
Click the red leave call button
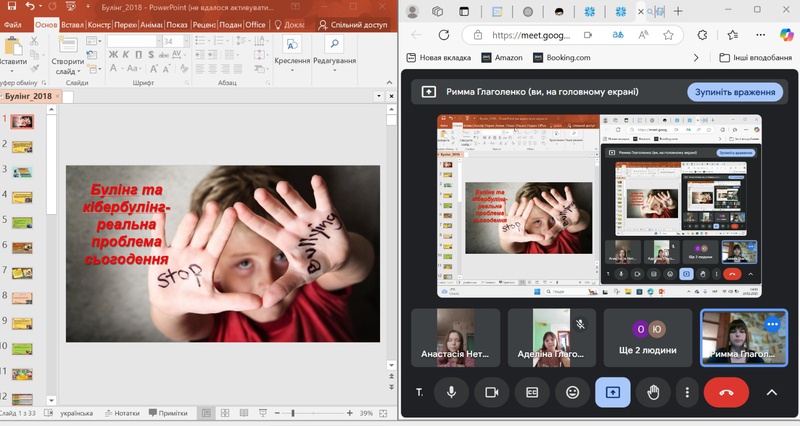[726, 393]
